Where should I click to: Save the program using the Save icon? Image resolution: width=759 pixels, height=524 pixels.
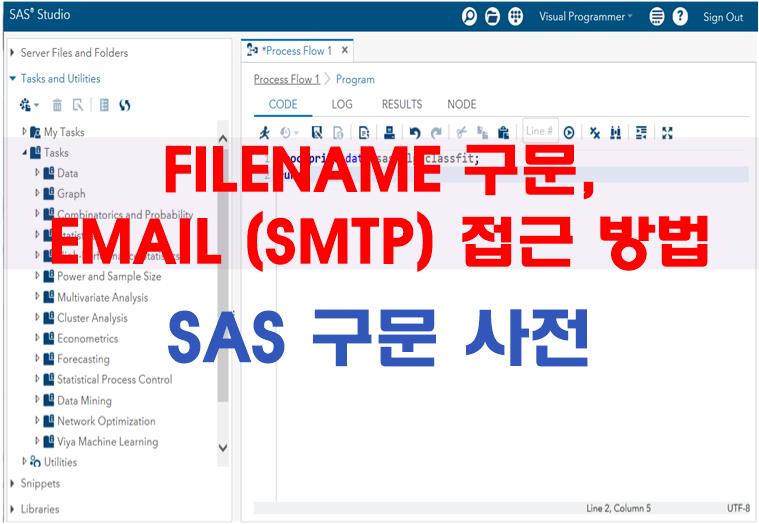[x=317, y=132]
